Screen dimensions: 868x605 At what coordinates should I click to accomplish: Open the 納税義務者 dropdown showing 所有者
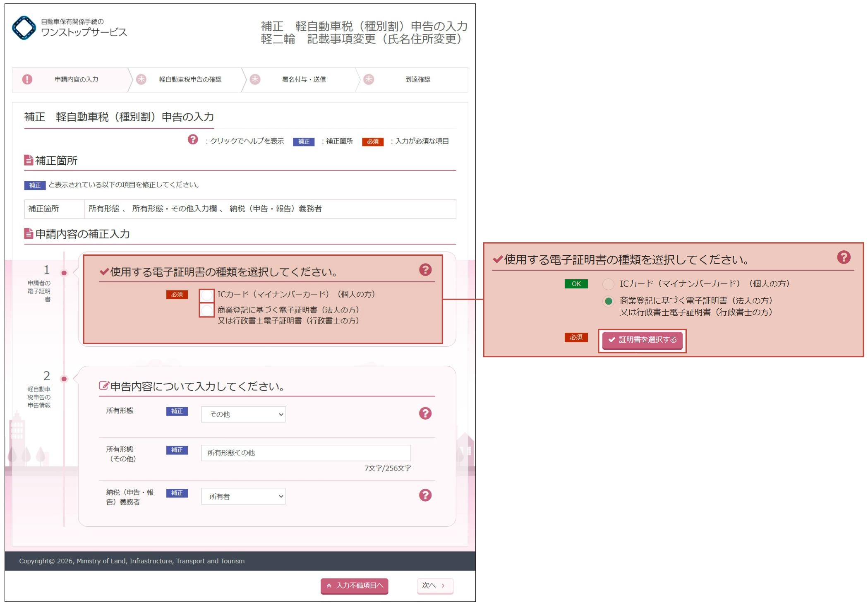tap(243, 496)
